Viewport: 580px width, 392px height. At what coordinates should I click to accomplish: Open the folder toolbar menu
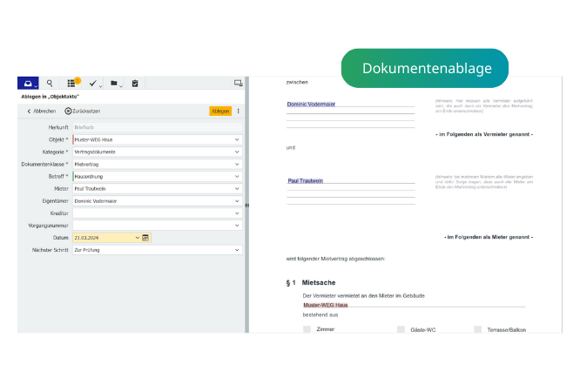[x=116, y=84]
